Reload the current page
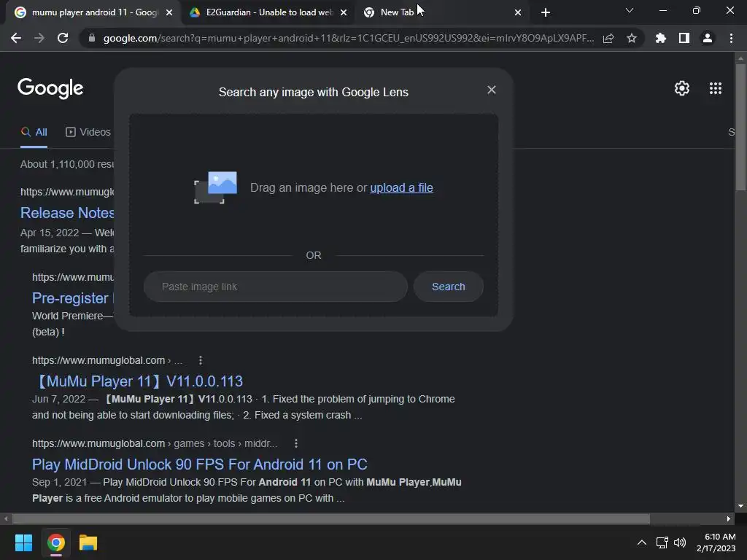Image resolution: width=747 pixels, height=560 pixels. point(63,38)
